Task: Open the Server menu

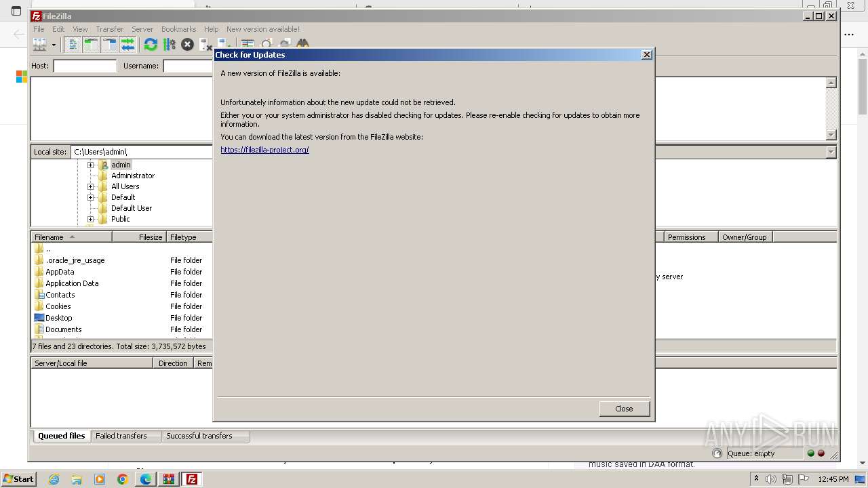Action: (142, 29)
